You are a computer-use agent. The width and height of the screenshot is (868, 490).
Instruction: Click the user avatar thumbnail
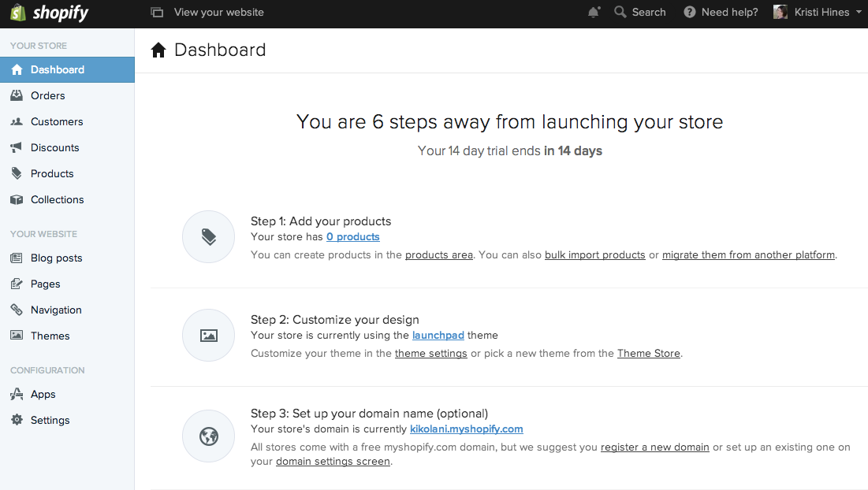tap(780, 12)
